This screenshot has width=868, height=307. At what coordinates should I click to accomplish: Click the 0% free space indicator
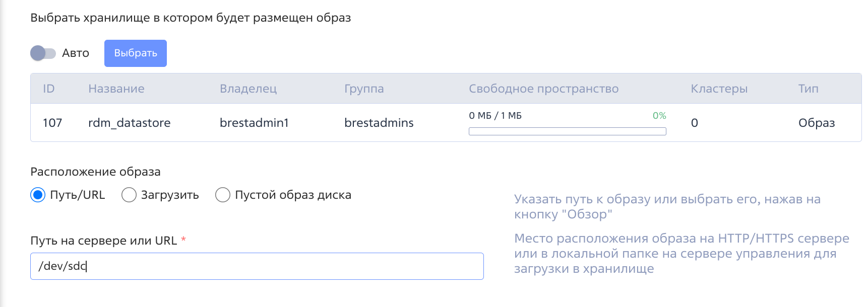point(659,115)
